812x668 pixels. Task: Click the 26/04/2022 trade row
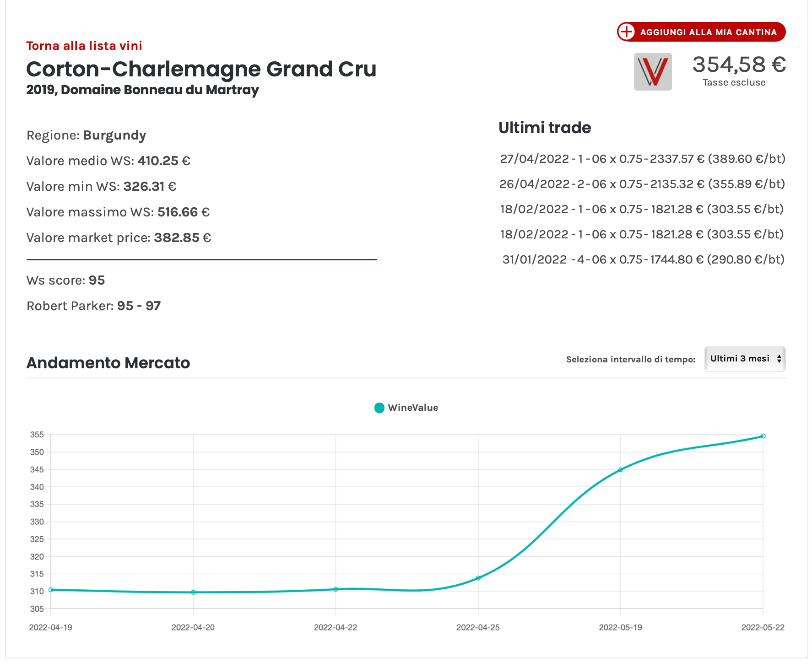coord(642,184)
